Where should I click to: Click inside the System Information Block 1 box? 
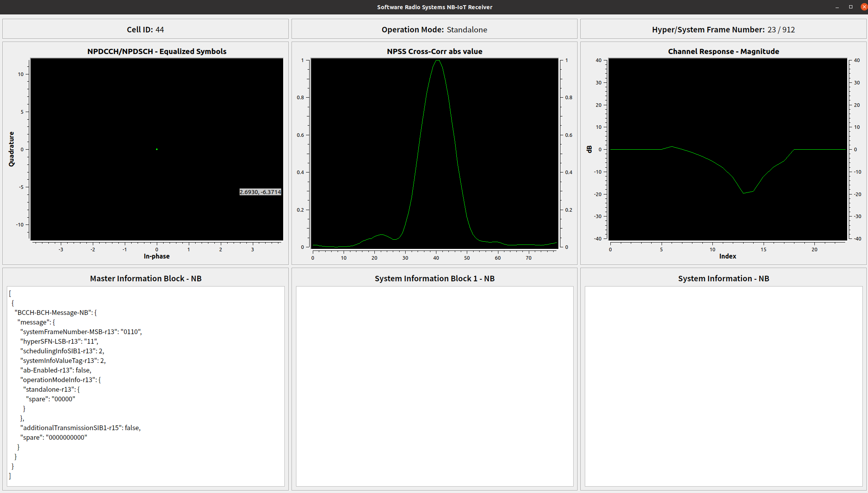tap(434, 386)
